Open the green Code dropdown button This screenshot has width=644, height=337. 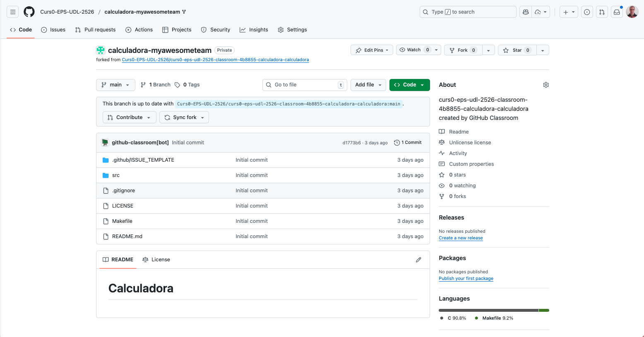coord(410,85)
